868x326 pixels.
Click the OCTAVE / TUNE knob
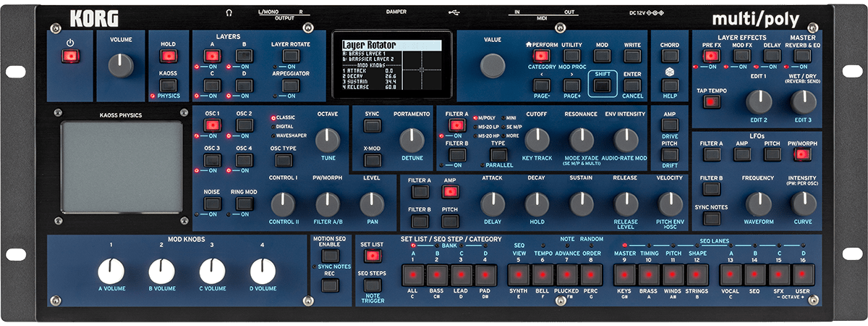tap(328, 139)
